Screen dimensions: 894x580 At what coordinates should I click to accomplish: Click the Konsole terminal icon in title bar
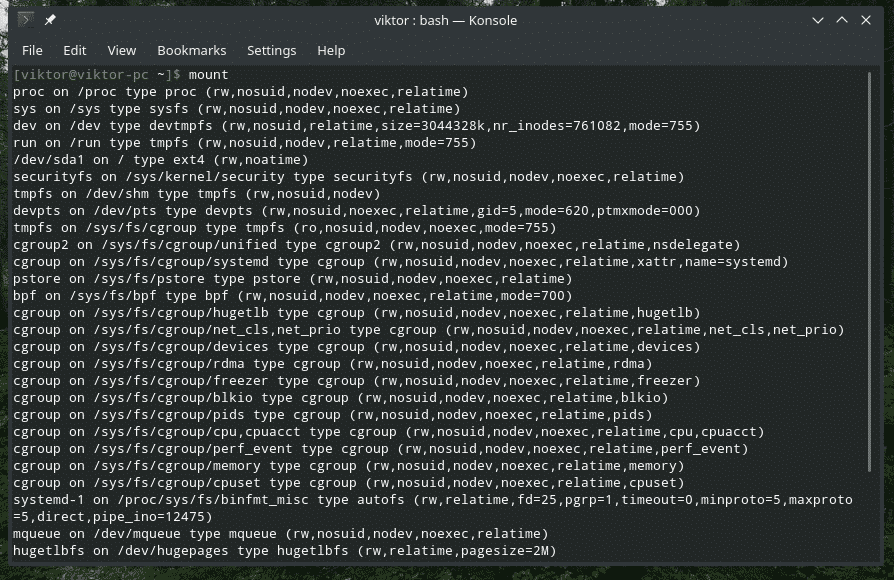coord(26,20)
